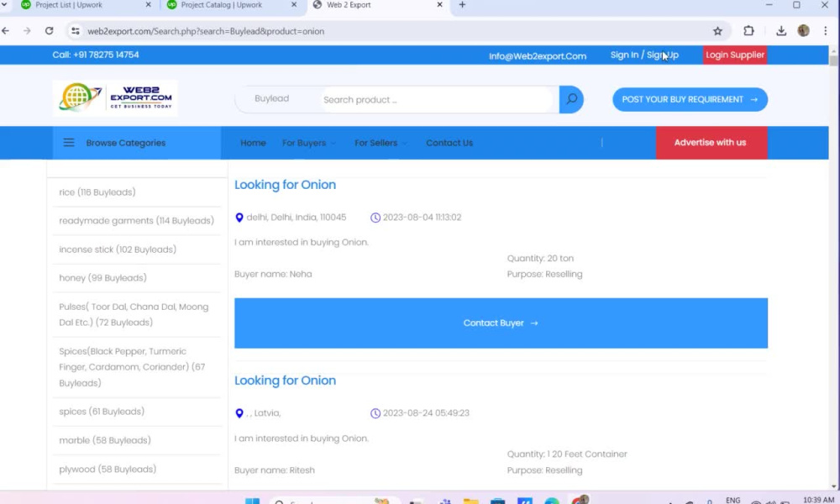Screen dimensions: 840x504
Task: Select incense stick (102 Buyleads) category
Action: click(118, 249)
